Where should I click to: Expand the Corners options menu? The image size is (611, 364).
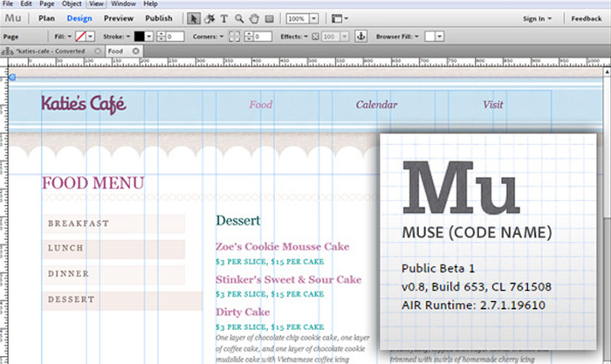[208, 37]
